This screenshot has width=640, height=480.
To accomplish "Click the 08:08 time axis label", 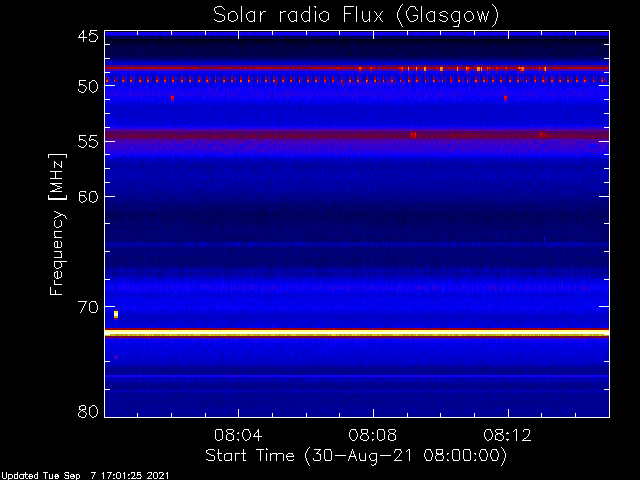I will 373,435.
